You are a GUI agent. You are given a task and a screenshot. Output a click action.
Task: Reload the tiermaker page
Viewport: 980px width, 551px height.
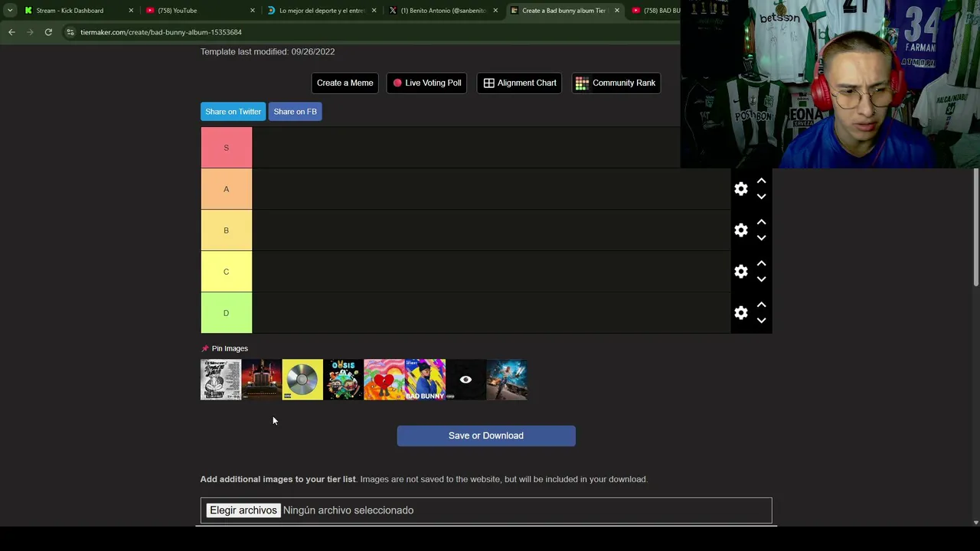tap(48, 32)
